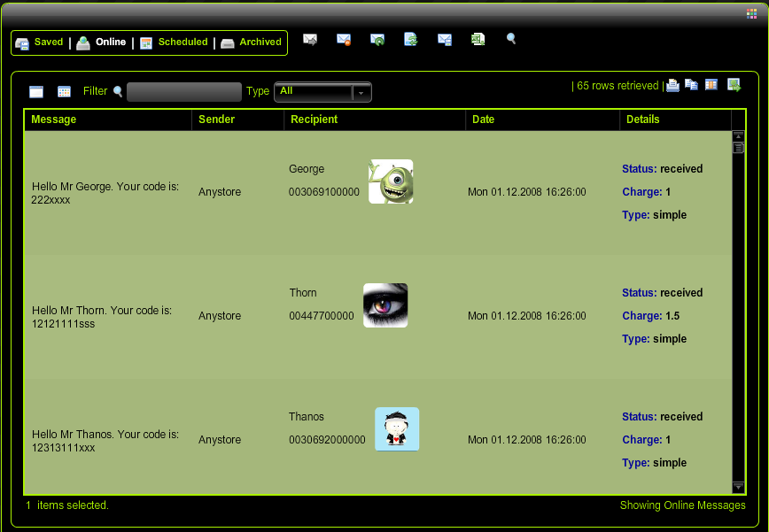Image resolution: width=769 pixels, height=532 pixels.
Task: Select message 'Hello Mr Thanos. Your code is'
Action: click(x=105, y=441)
